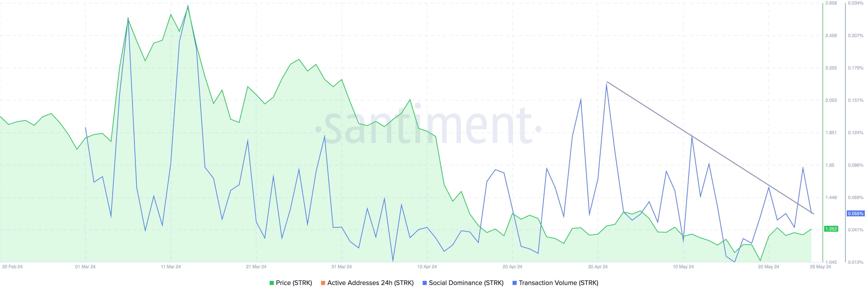Click the blue 0.055% current value tag
The image size is (868, 294).
tap(856, 213)
